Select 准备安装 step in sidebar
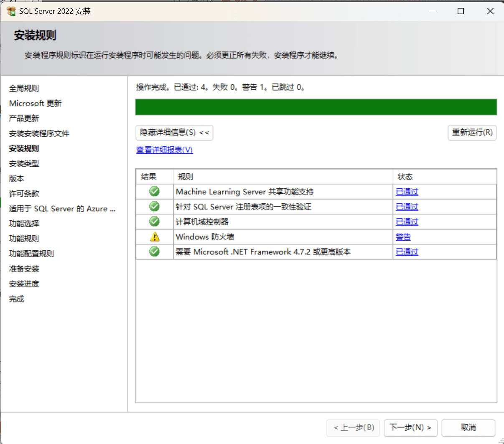Image resolution: width=504 pixels, height=444 pixels. [24, 269]
